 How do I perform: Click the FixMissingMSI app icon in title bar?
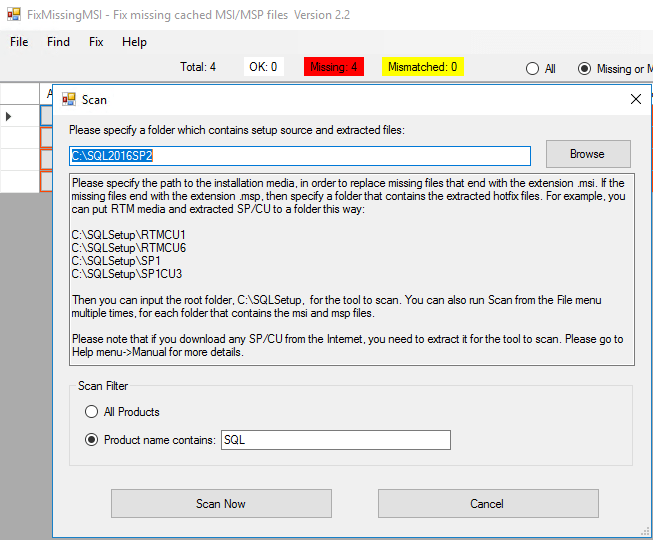[x=13, y=14]
